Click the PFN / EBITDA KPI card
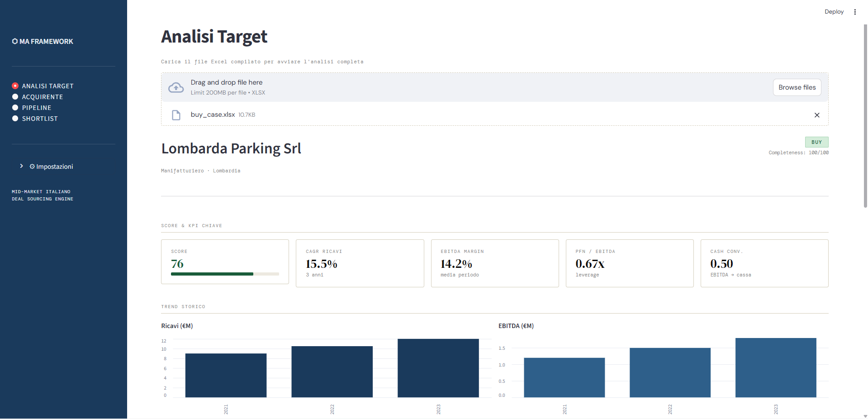 click(629, 263)
